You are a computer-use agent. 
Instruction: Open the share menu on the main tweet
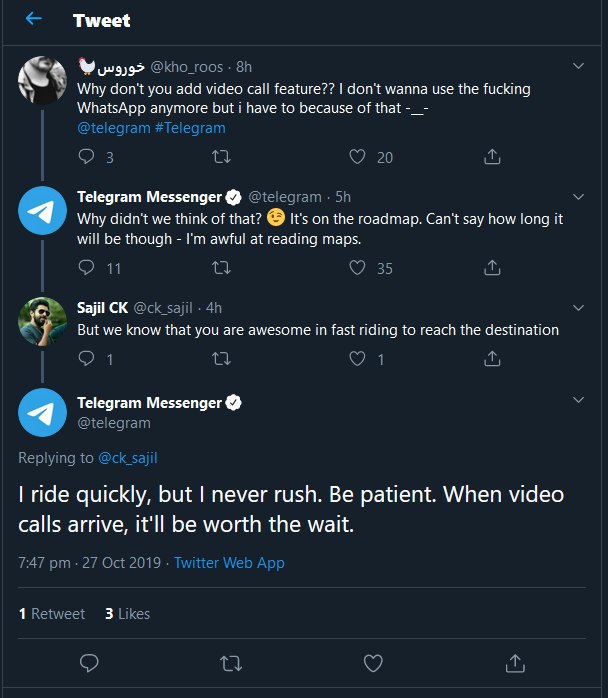(515, 662)
